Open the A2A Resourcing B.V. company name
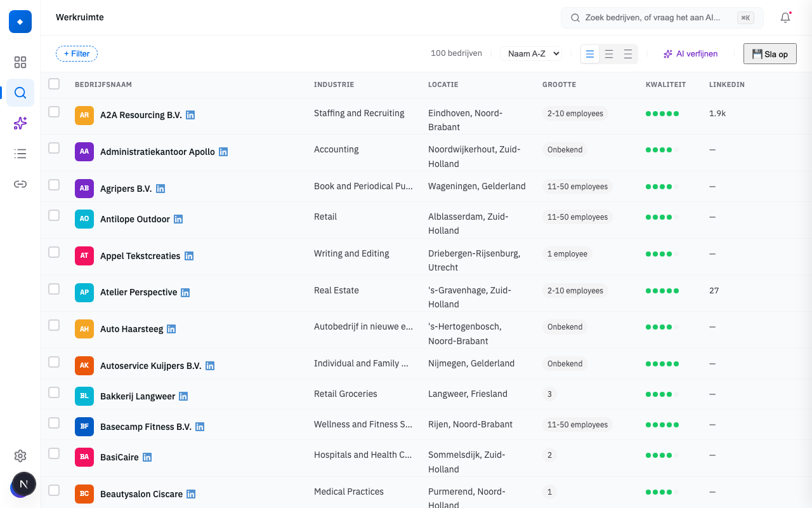The image size is (812, 508). tap(141, 115)
